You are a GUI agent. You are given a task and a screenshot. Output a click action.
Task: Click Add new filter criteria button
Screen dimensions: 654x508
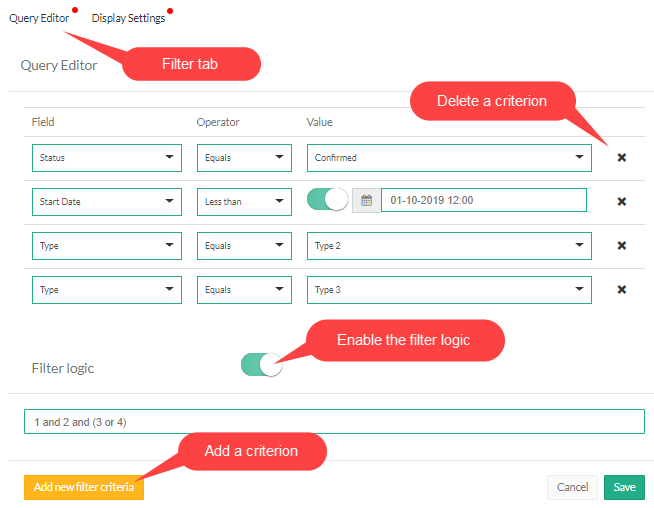pos(84,487)
